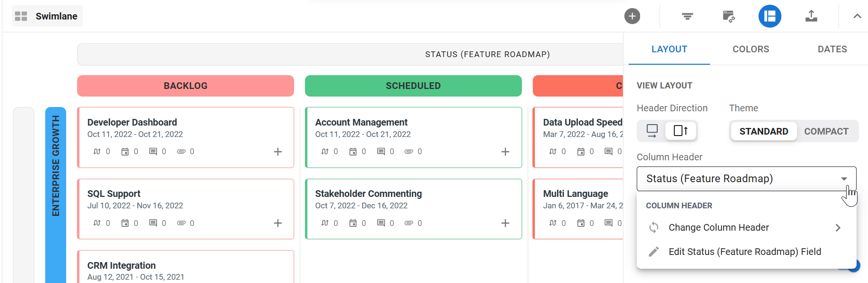Open the Status (Feature Roadmap) column header dropdown
The image size is (868, 283).
coord(746,179)
